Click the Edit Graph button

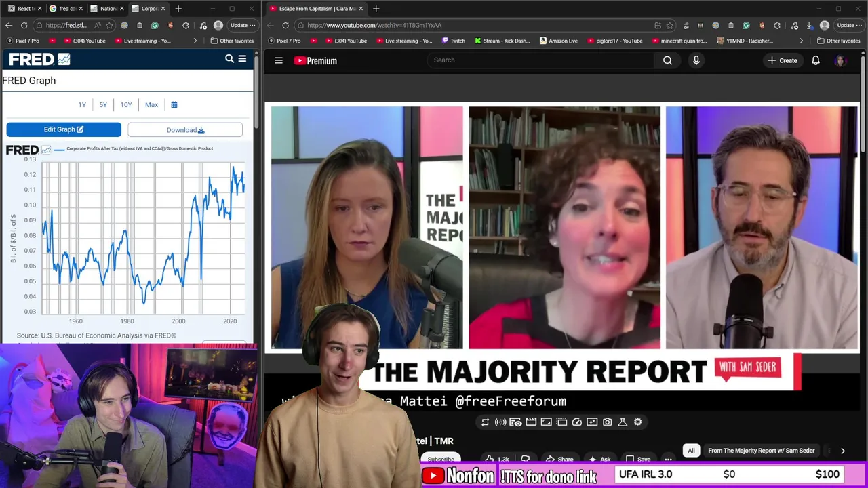[64, 129]
